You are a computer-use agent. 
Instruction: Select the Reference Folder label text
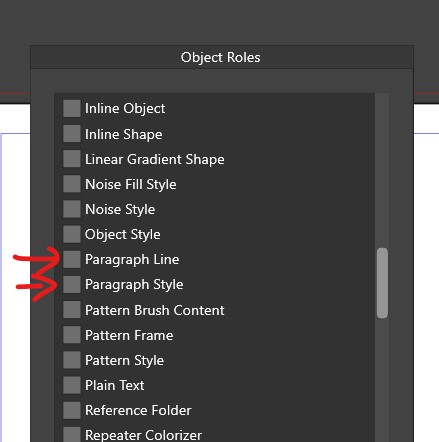coord(138,410)
